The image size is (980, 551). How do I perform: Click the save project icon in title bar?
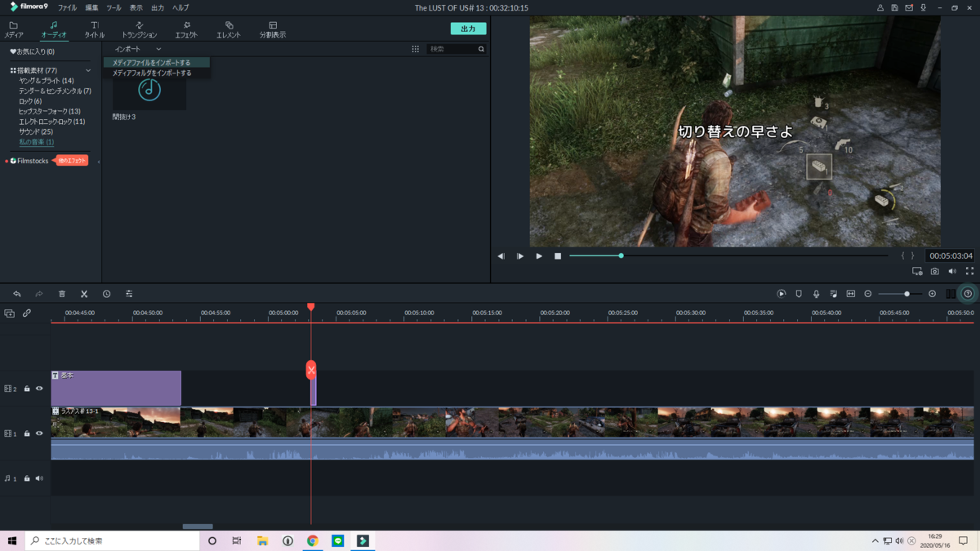point(895,7)
